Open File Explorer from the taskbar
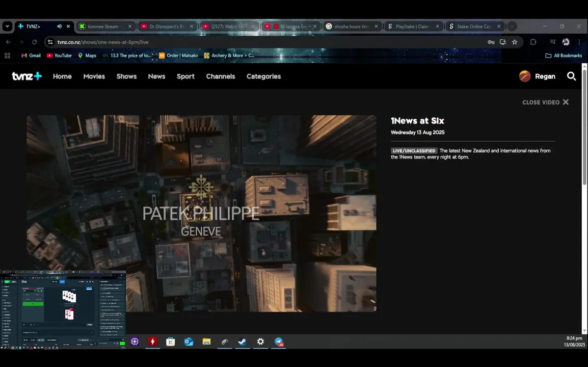 [207, 342]
